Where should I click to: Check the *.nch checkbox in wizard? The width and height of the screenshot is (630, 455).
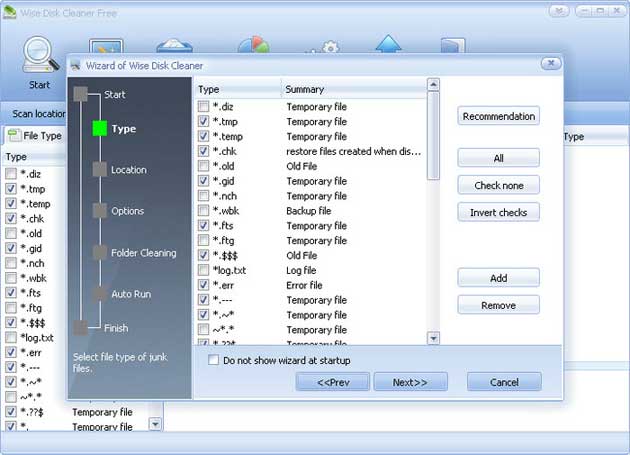[203, 195]
